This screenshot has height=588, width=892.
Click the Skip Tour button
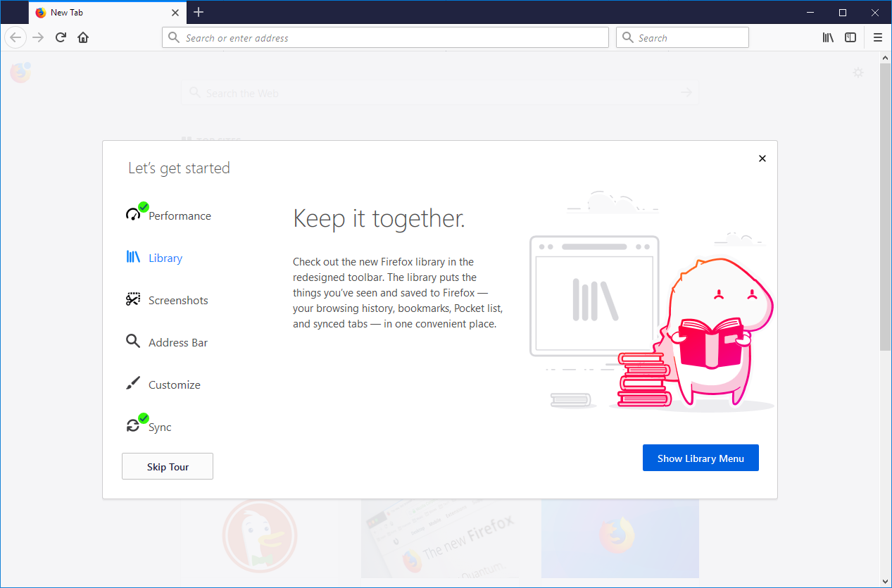[x=168, y=466]
